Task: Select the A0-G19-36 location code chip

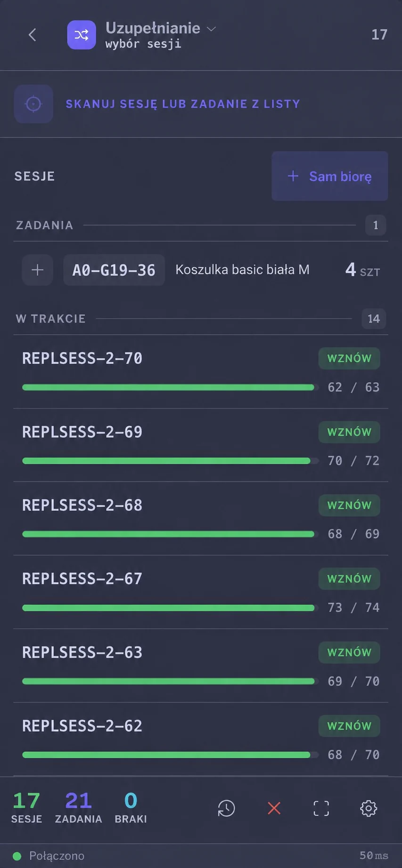Action: [x=114, y=270]
